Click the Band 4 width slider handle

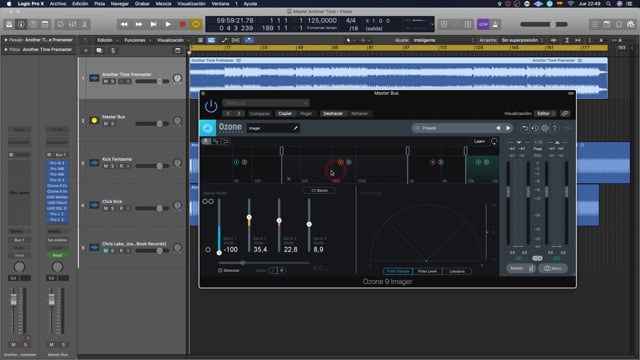(309, 224)
